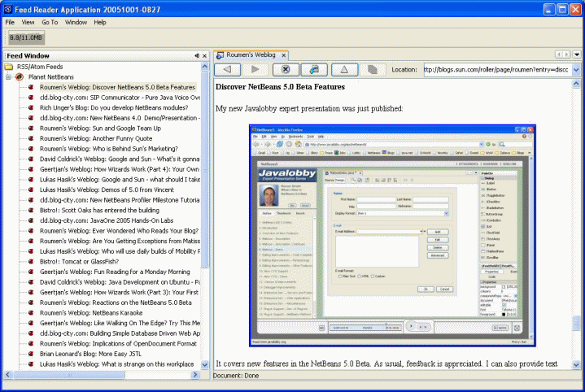Minimize the Feed Window panel
Screen dimensions: 585x392
pos(197,55)
